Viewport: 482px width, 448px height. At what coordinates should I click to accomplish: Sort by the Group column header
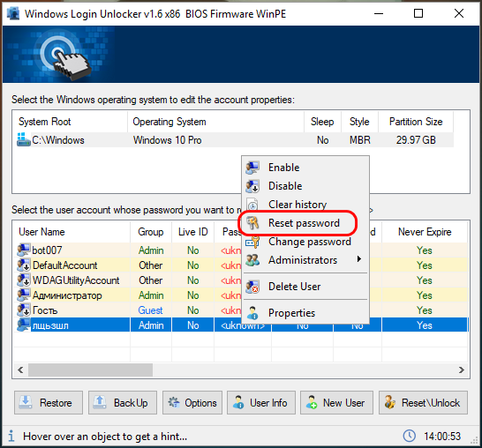(x=151, y=232)
